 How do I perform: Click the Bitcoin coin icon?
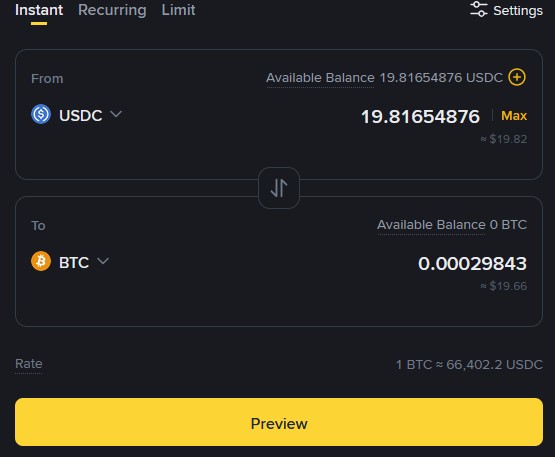click(41, 261)
